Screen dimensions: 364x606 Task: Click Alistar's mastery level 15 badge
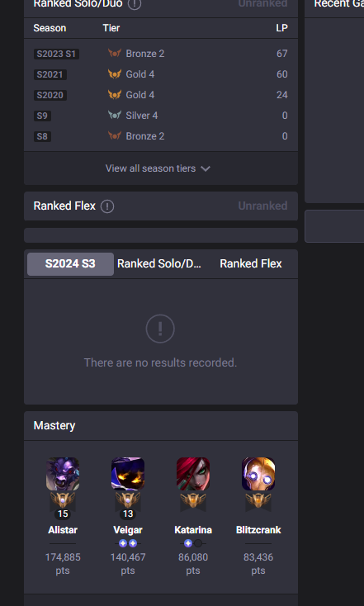tap(63, 514)
